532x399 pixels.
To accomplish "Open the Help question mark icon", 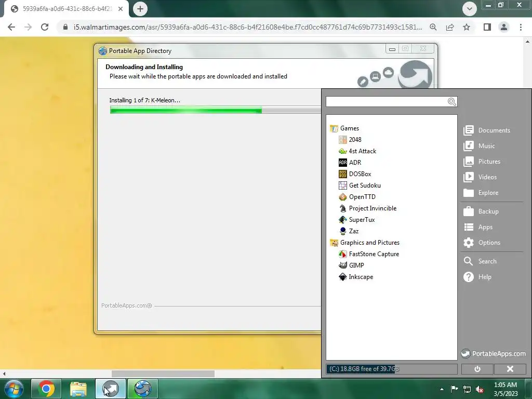I will point(469,277).
